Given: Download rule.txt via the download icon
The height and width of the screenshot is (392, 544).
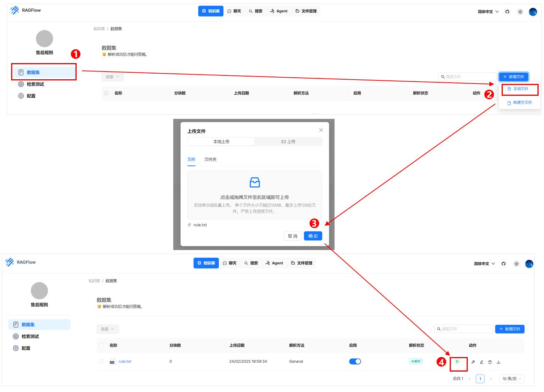Looking at the screenshot, I should (499, 362).
